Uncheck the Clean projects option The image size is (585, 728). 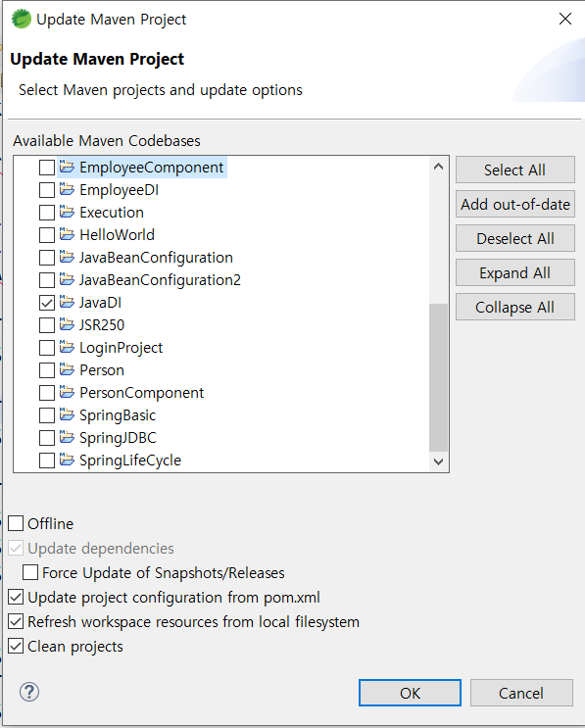click(16, 646)
